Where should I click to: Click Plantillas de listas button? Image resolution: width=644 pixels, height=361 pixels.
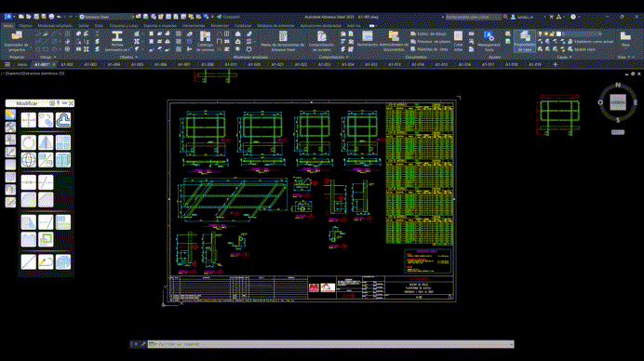click(x=429, y=49)
